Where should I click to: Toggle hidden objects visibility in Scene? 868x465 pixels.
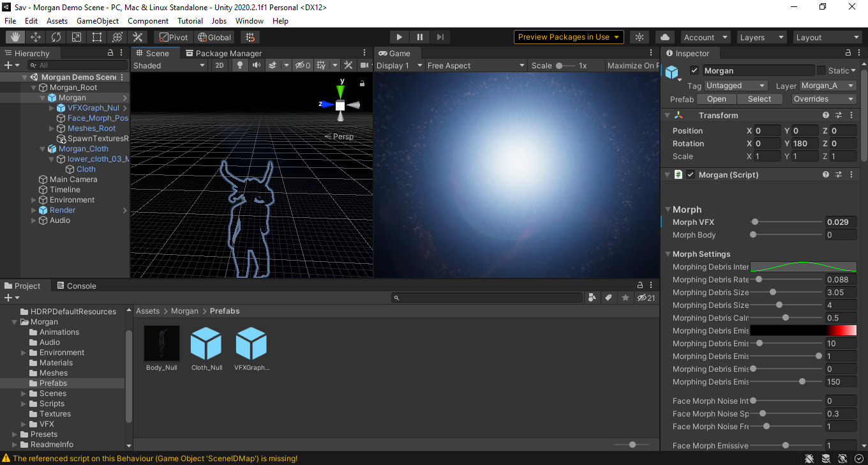pos(303,65)
